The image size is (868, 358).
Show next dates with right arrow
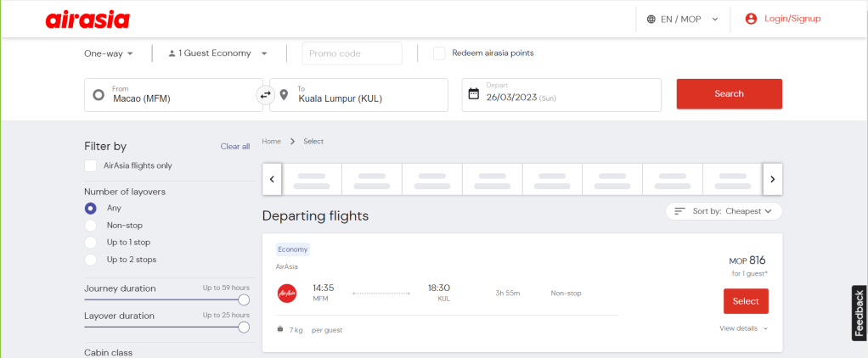pos(772,179)
